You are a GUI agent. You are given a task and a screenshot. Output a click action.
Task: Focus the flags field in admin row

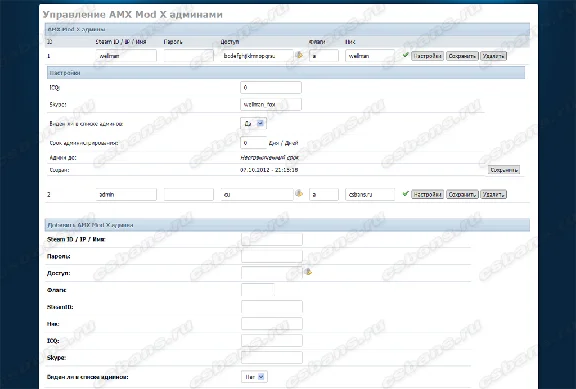point(324,194)
